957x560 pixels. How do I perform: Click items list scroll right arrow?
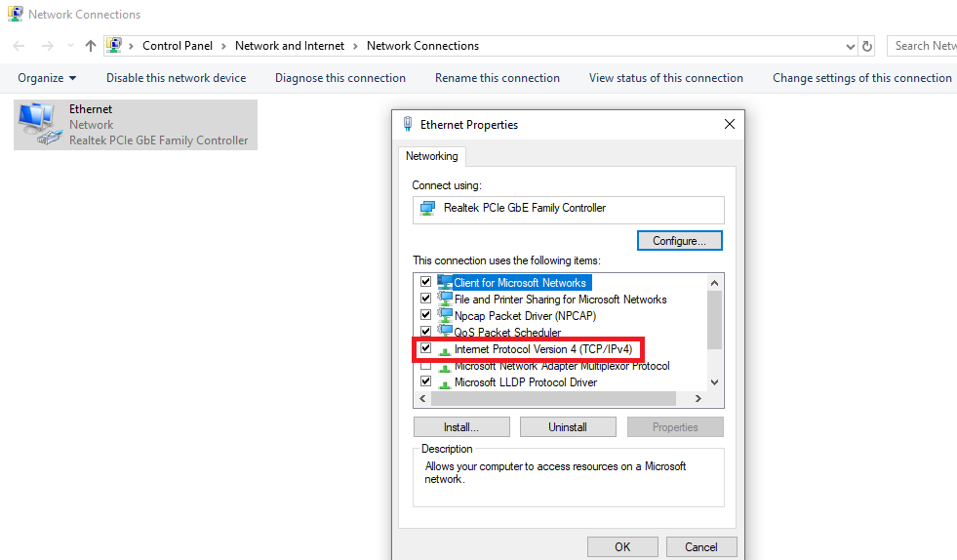[698, 398]
